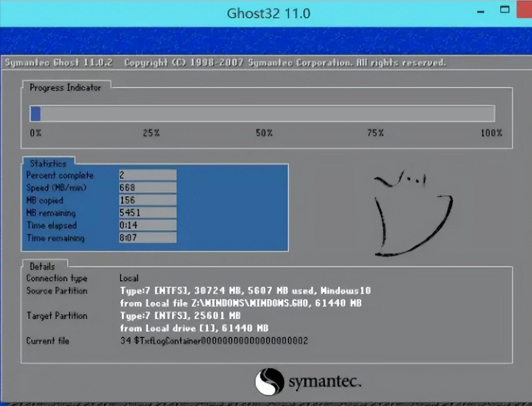Click the target line with 25601 MB
532x406 pixels.
pos(180,316)
